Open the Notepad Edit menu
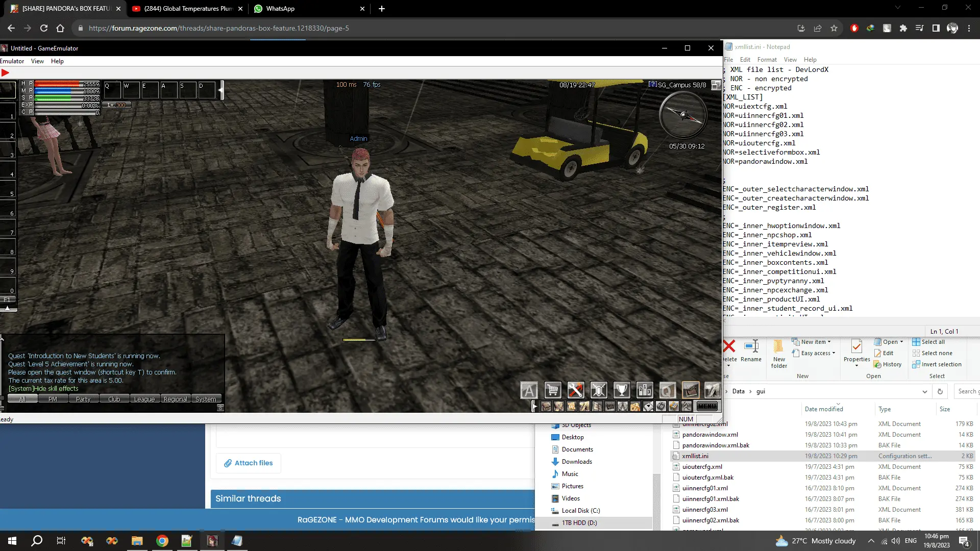 745,60
